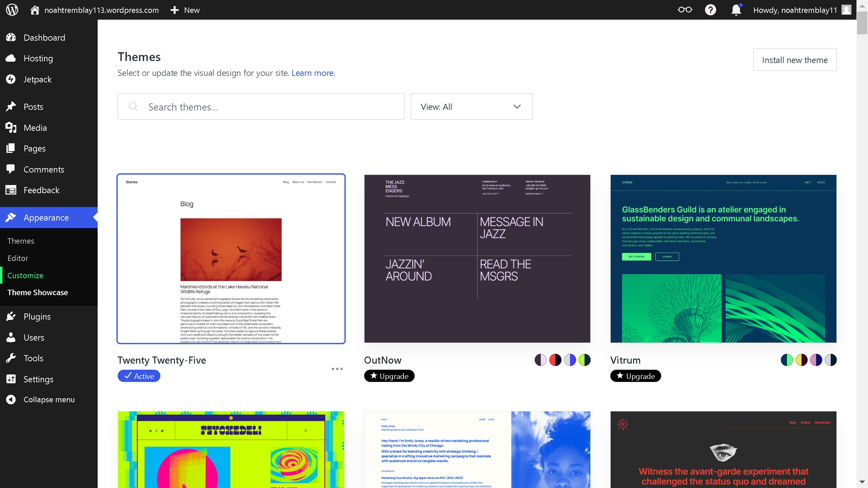The width and height of the screenshot is (868, 488).
Task: Open Tools from the sidebar
Action: pyautogui.click(x=33, y=358)
